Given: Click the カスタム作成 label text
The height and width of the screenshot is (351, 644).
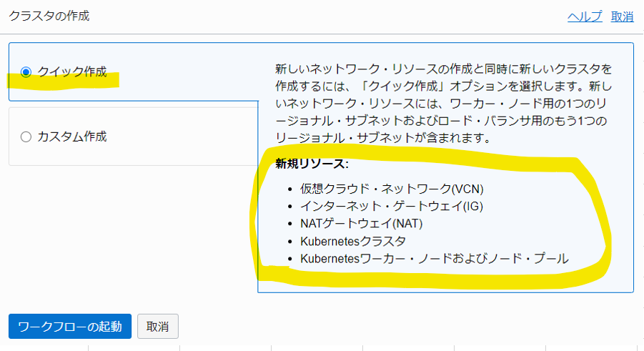Looking at the screenshot, I should [x=72, y=137].
